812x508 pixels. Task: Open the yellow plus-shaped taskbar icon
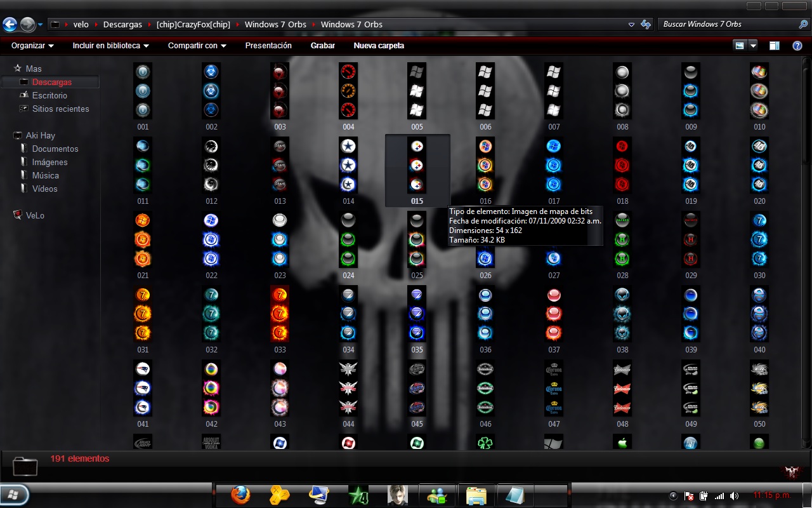pos(280,495)
